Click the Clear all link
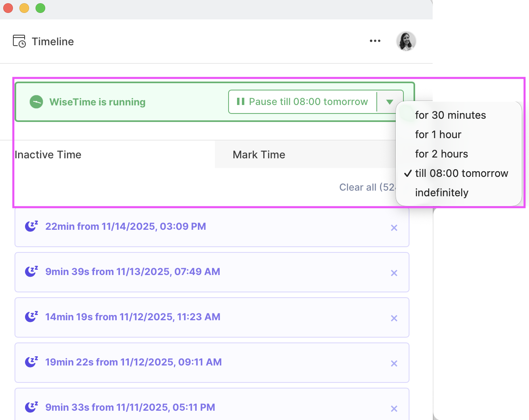This screenshot has height=420, width=529. click(x=366, y=187)
